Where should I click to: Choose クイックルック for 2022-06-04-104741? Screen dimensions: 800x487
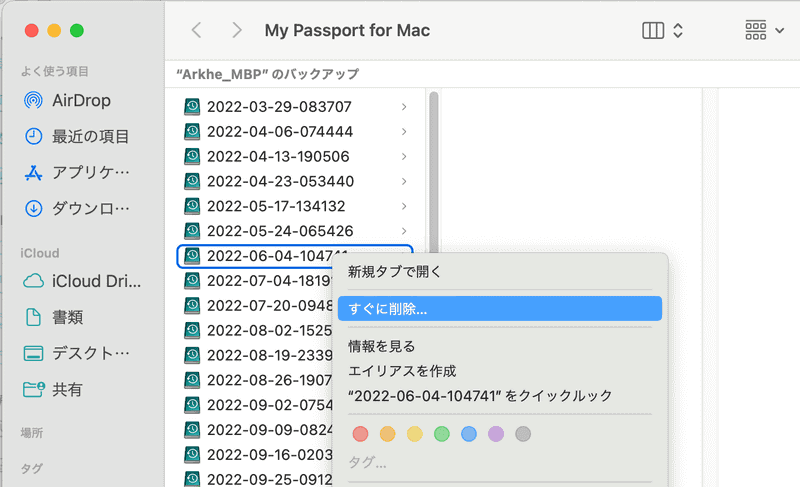500,396
